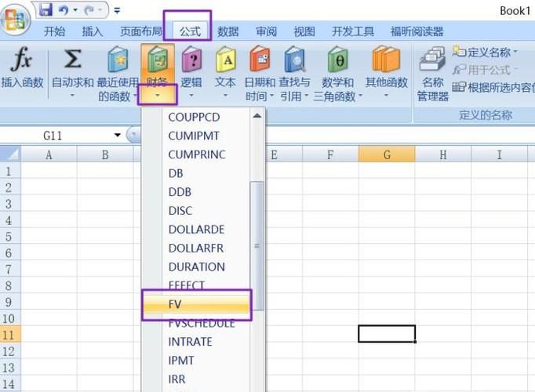This screenshot has height=392, width=535.
Task: Switch to the 福昕阅读器 tab
Action: pyautogui.click(x=417, y=31)
